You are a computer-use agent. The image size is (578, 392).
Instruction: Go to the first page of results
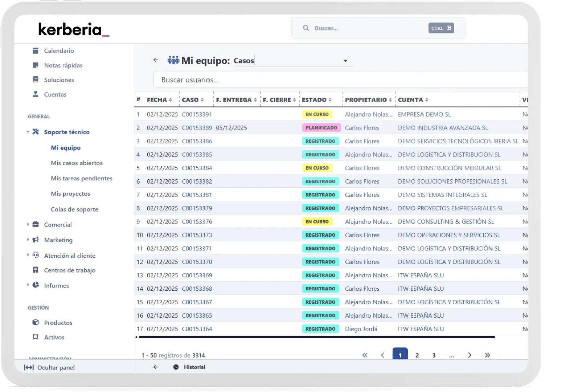pos(365,355)
